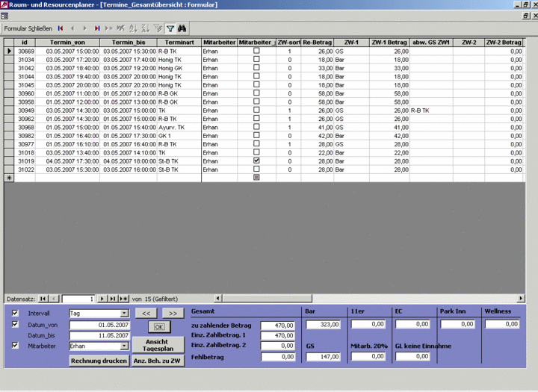Toggle checkbox in row 30949
538x392 pixels.
coord(256,110)
